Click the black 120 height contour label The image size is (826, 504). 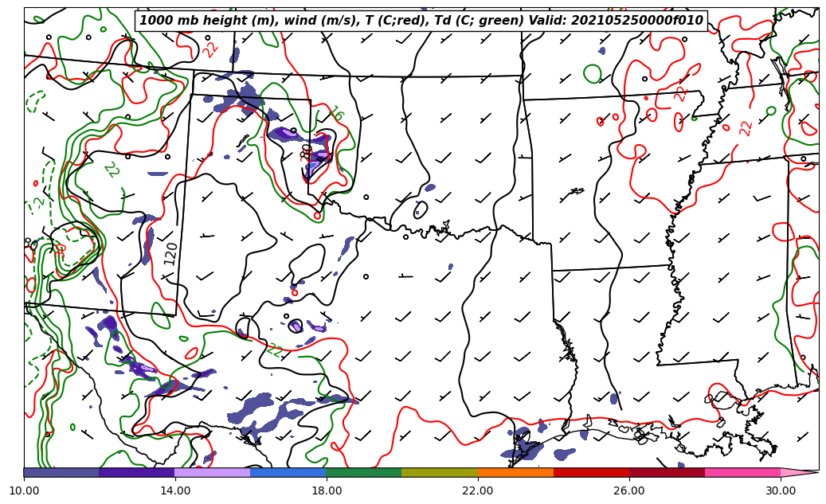pyautogui.click(x=170, y=253)
